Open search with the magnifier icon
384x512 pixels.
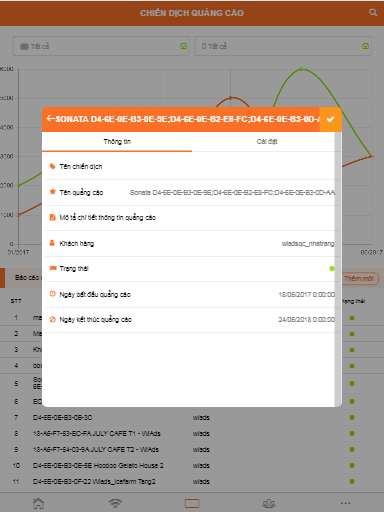[x=373, y=13]
